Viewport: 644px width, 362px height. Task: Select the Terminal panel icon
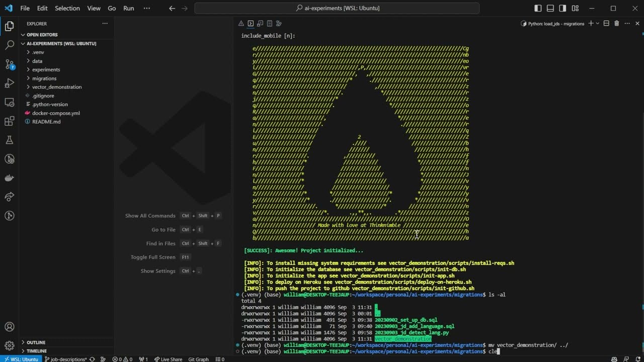click(251, 24)
